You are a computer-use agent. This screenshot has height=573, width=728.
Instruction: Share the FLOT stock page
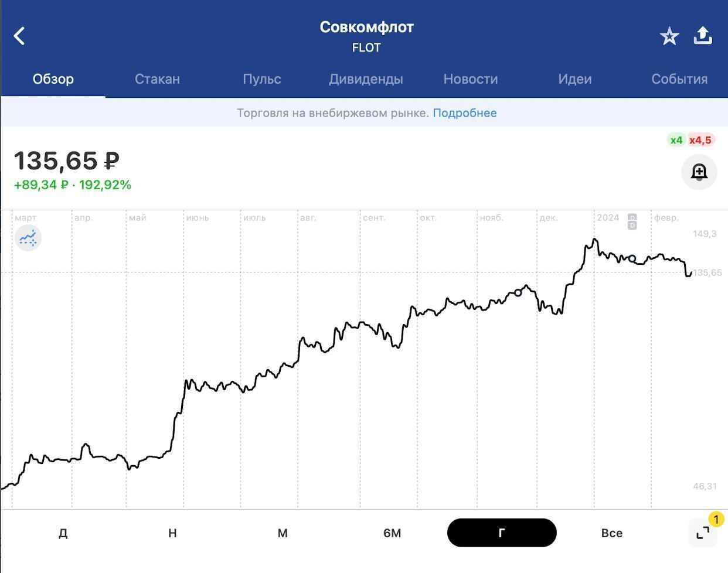pyautogui.click(x=703, y=36)
